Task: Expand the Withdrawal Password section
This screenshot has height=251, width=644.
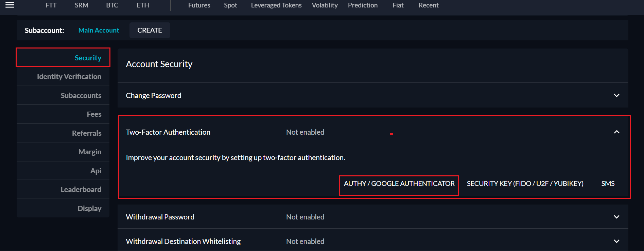Action: click(616, 217)
